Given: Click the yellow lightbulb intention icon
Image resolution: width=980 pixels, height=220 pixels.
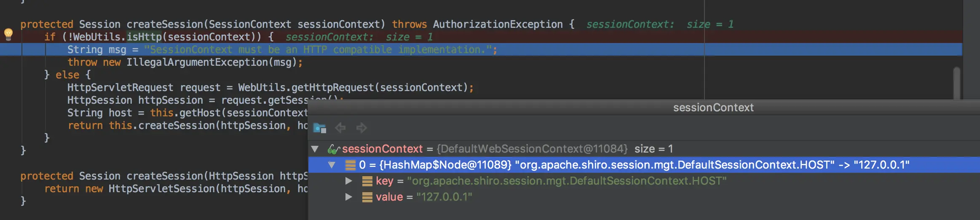Looking at the screenshot, I should click(x=8, y=34).
